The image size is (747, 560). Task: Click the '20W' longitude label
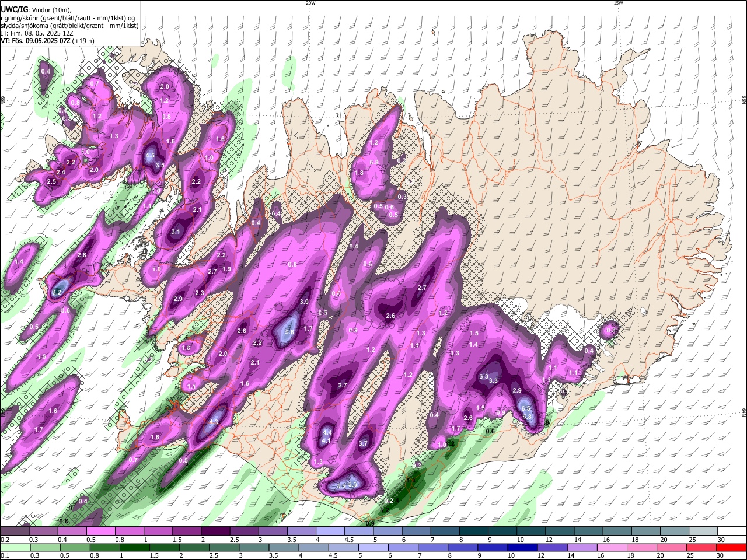(x=310, y=3)
